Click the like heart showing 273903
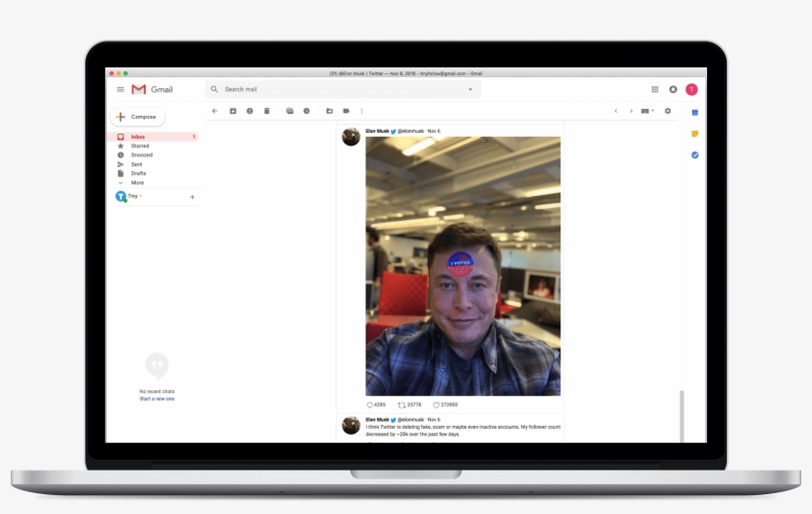The width and height of the screenshot is (812, 514). pos(436,405)
